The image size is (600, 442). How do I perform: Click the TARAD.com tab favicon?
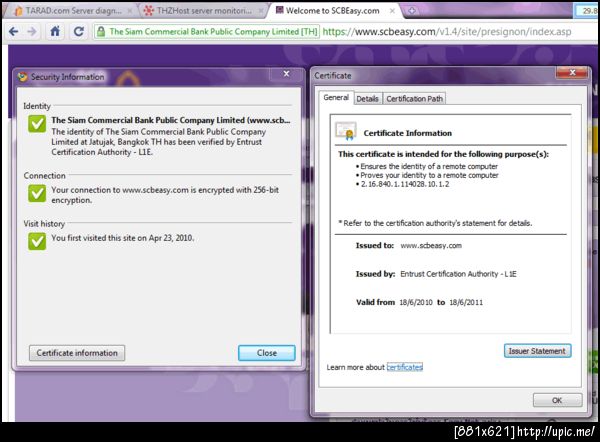click(18, 11)
